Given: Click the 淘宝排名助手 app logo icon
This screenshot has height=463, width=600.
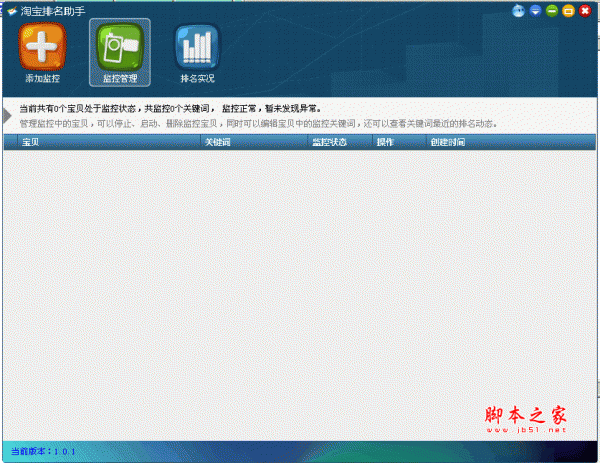Looking at the screenshot, I should (x=12, y=11).
